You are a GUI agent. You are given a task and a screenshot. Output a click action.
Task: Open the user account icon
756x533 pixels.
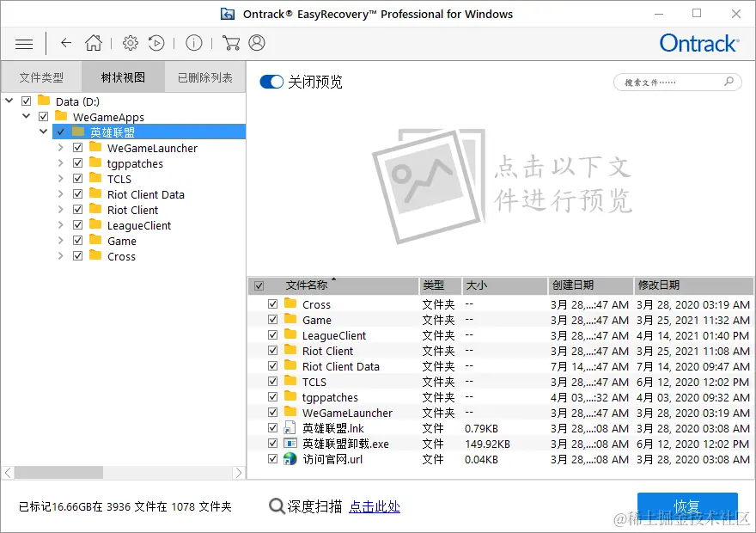pos(257,43)
